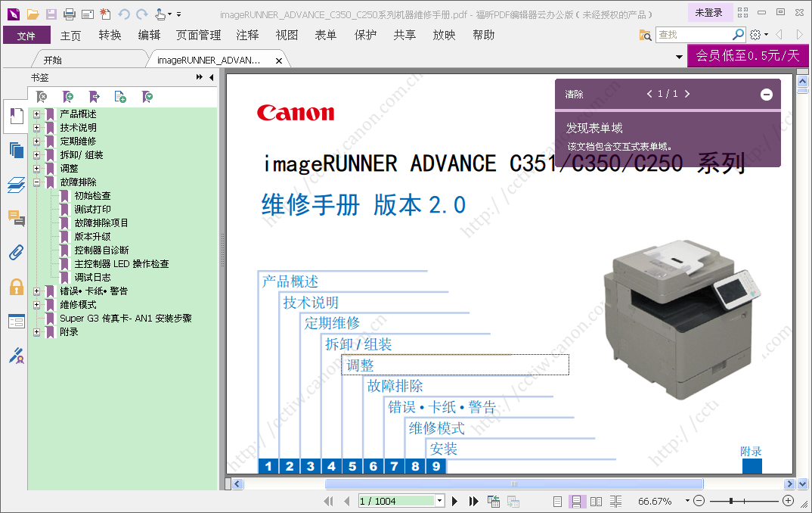Close the imageRUNNER_ADVAN document tab
Image resolution: width=812 pixels, height=513 pixels.
pyautogui.click(x=279, y=61)
